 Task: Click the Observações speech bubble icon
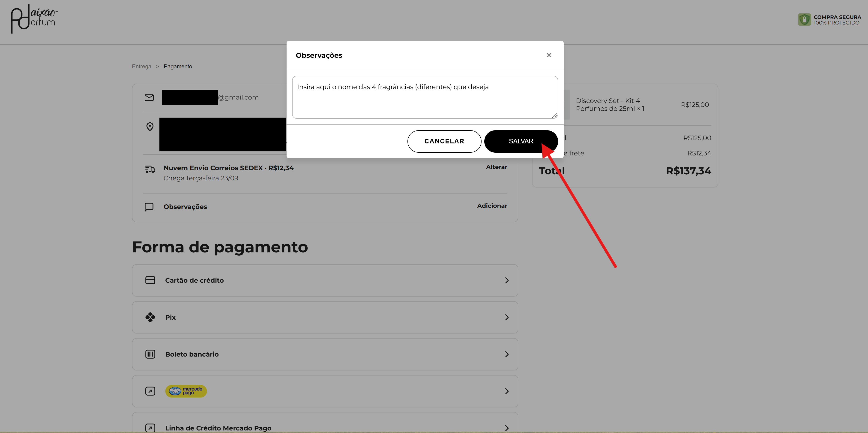coord(149,207)
